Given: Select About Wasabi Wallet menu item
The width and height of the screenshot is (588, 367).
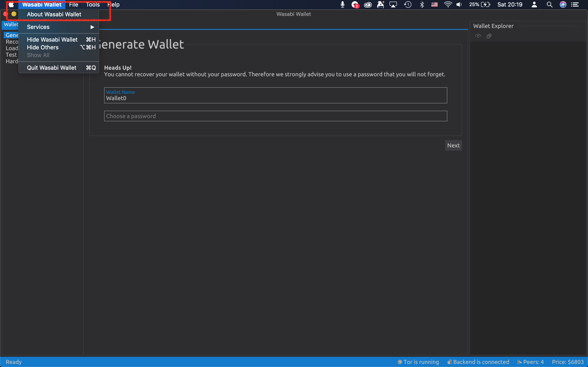Looking at the screenshot, I should click(x=54, y=14).
